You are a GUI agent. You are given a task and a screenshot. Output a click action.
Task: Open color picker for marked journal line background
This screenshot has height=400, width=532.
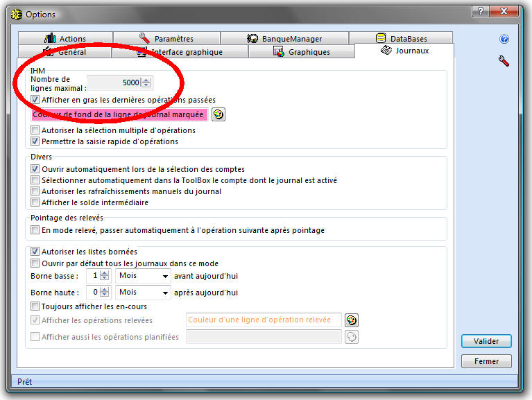[218, 114]
